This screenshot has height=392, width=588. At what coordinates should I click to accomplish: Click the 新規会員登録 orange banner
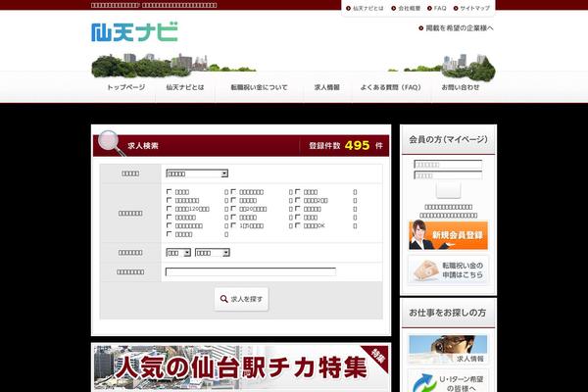[x=447, y=235]
